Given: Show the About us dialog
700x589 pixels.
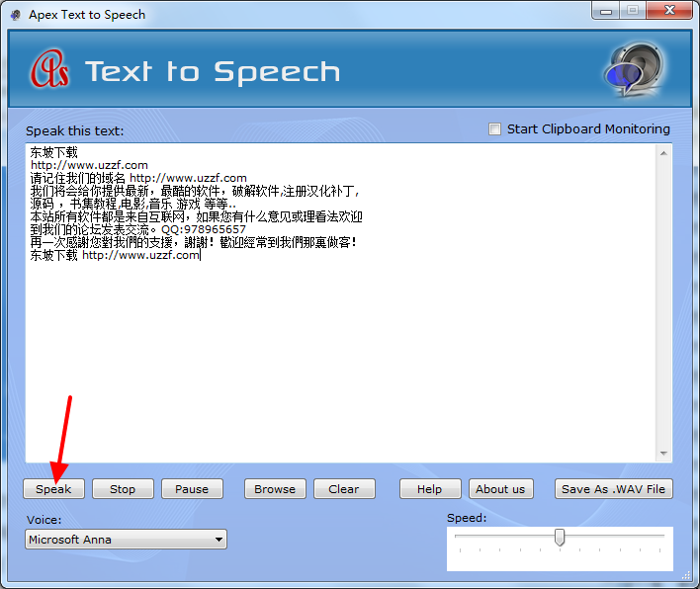Looking at the screenshot, I should (x=501, y=489).
